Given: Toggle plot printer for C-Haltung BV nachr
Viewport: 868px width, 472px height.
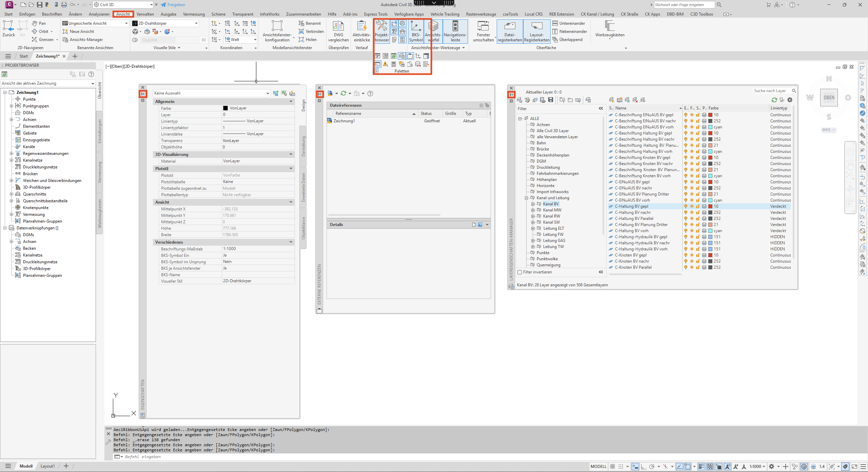Looking at the screenshot, I should click(x=704, y=212).
